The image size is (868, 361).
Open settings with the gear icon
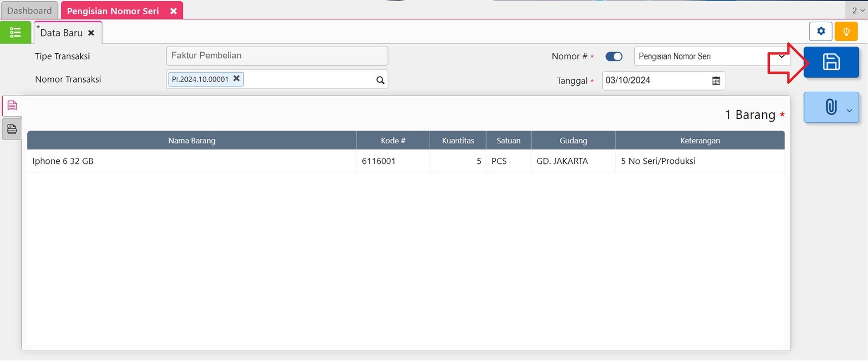point(821,31)
